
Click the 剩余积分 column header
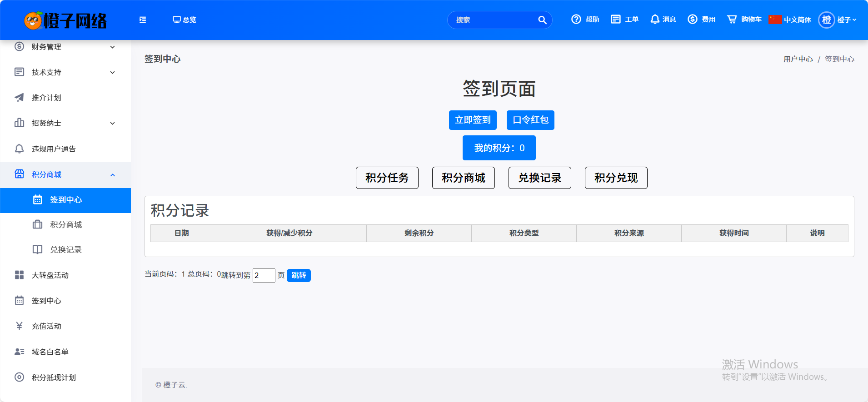tap(419, 233)
